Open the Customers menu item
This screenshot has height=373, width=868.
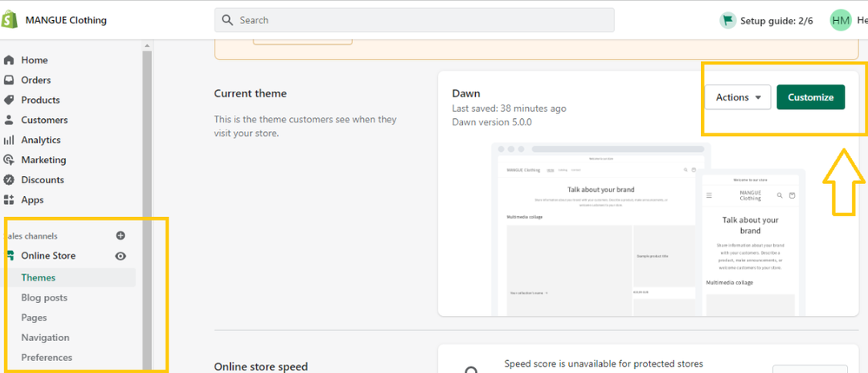[x=44, y=120]
